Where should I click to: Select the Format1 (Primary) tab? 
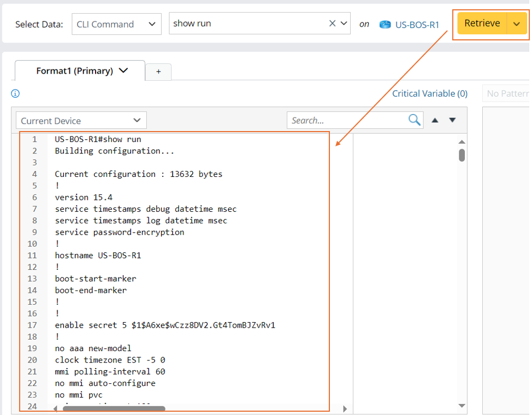74,71
